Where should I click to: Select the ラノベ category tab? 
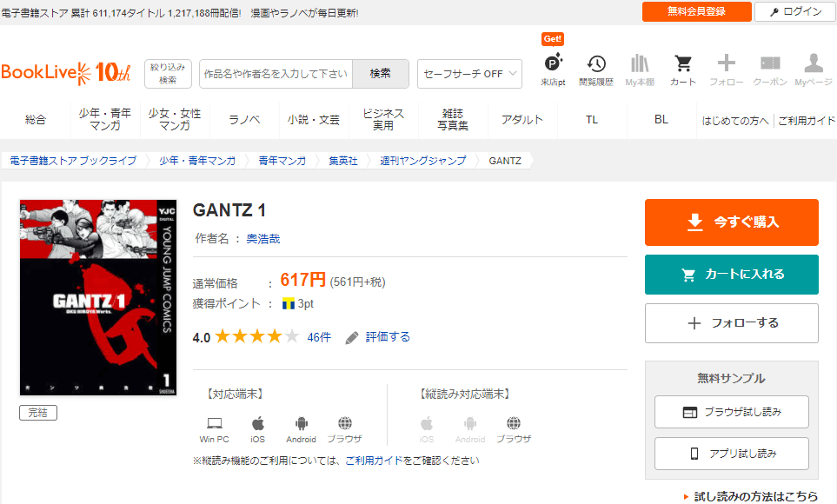(244, 120)
